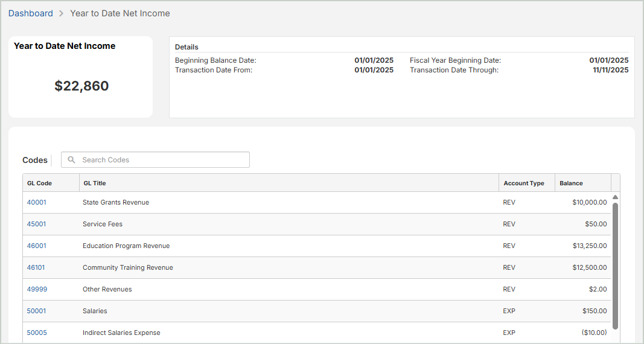This screenshot has width=644, height=344.
Task: Click the $22,860 net income total
Action: pyautogui.click(x=81, y=86)
